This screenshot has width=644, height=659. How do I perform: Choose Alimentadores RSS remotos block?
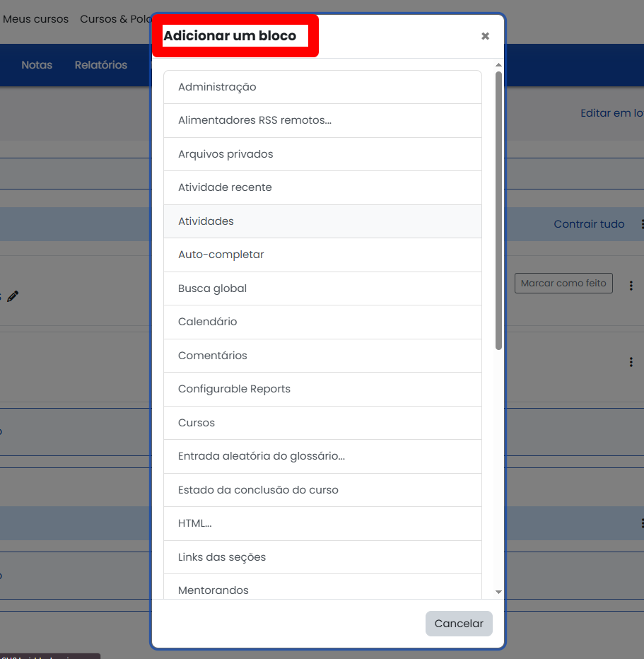pyautogui.click(x=254, y=120)
